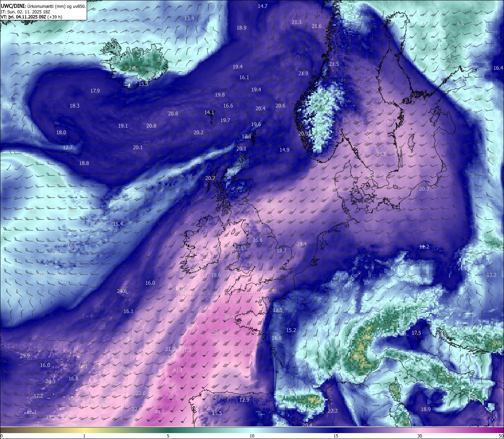504x439 pixels.
Task: Click the 25.9 value at the left edge
Action: coord(25,356)
